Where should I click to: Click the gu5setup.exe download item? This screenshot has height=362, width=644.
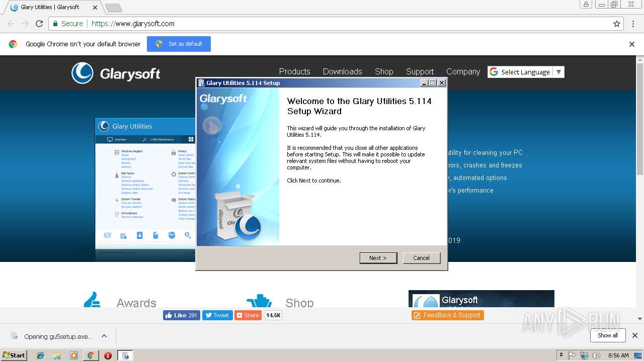pos(52,336)
